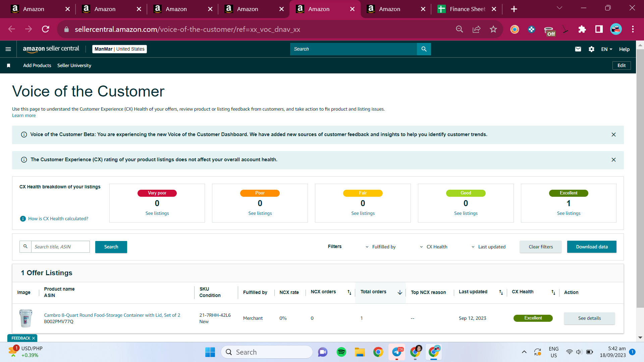Click the search magnifier button in Seller Central
The image size is (644, 362).
pyautogui.click(x=424, y=49)
